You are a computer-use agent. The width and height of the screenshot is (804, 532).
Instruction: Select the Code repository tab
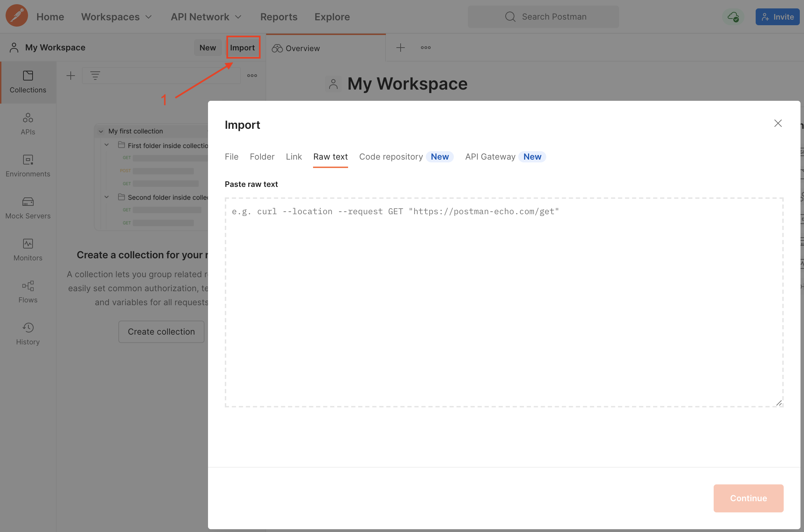(391, 157)
